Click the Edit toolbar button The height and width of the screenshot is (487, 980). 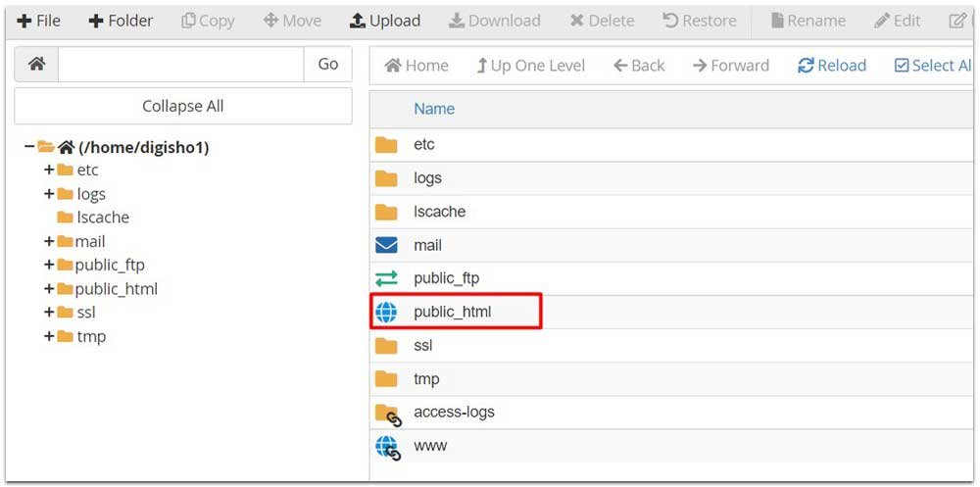pos(898,22)
